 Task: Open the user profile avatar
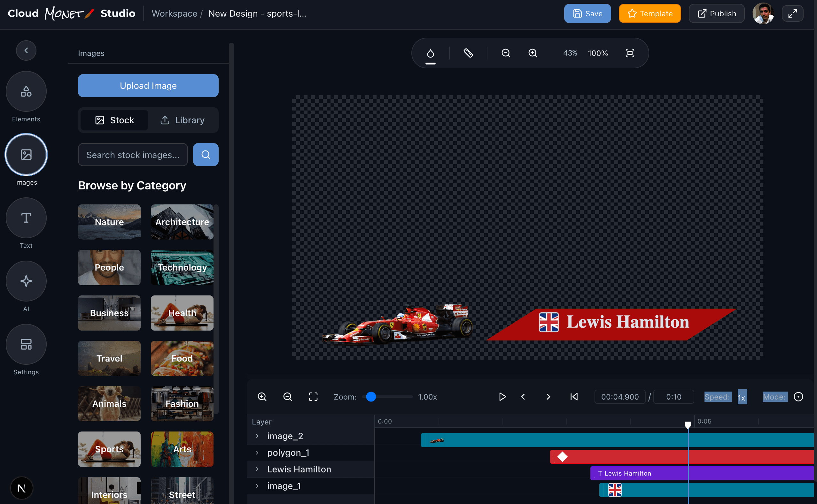coord(763,13)
